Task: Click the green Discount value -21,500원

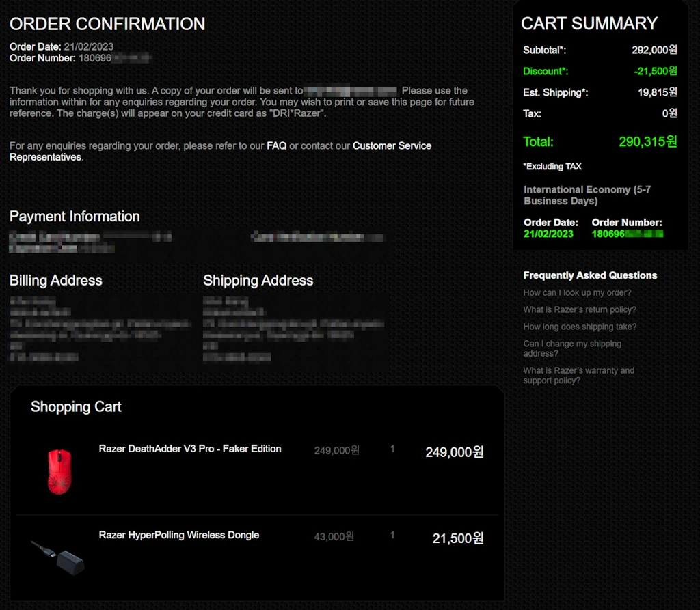Action: [656, 71]
